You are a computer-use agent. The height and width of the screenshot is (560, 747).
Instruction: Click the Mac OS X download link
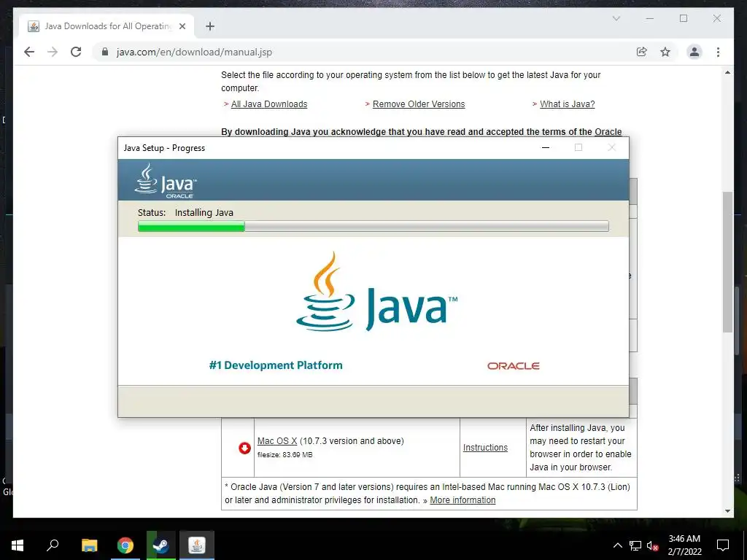point(276,441)
